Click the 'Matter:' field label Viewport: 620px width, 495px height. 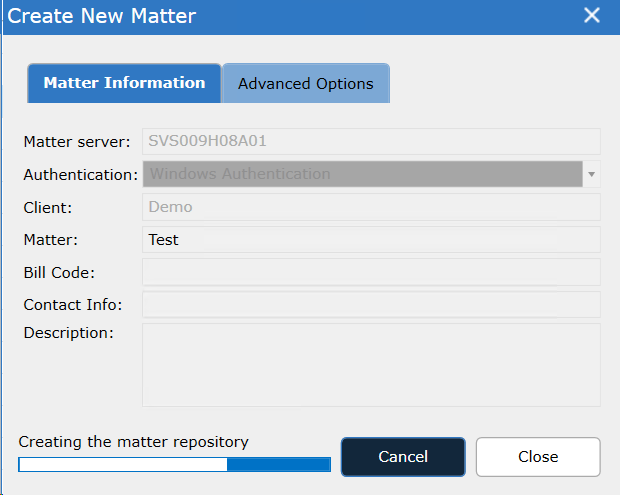[51, 240]
